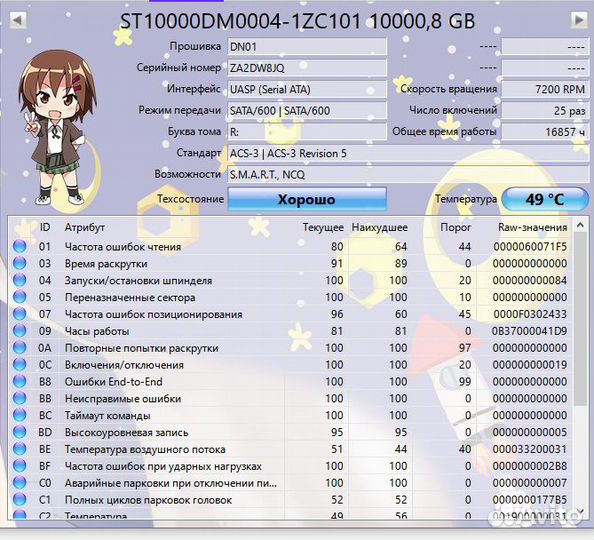Select the row Переназначенные сектора
The image size is (594, 540).
tap(290, 297)
